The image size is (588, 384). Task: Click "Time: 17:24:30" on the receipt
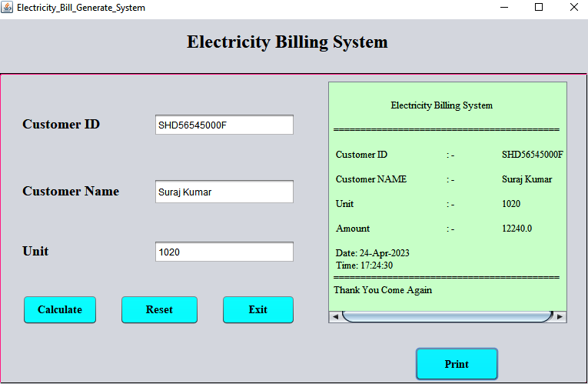click(364, 265)
